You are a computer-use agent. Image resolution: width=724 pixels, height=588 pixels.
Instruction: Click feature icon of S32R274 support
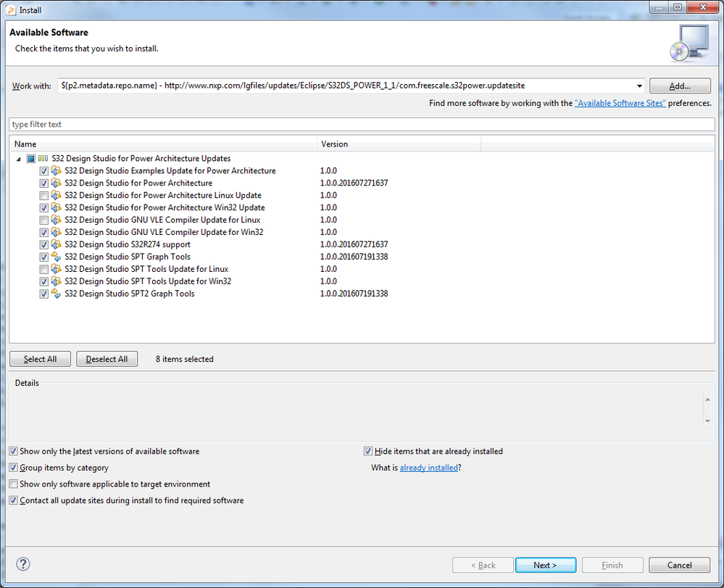point(56,244)
